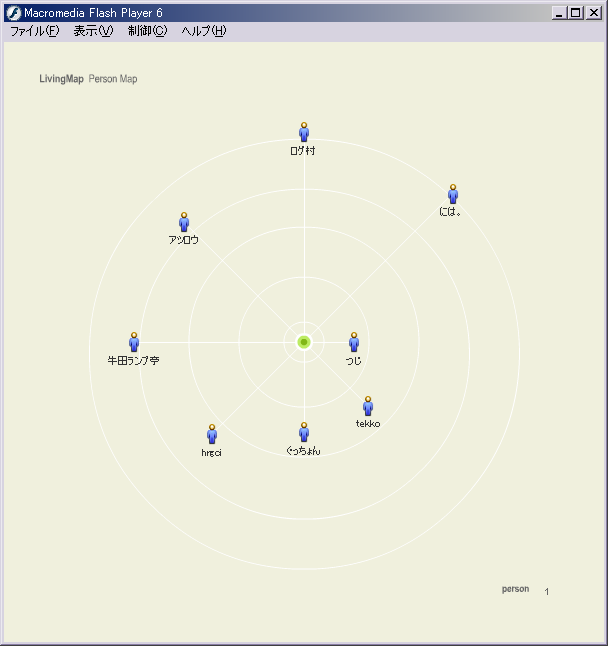608x646 pixels.
Task: Open the ヘルプ(H) menu
Action: (204, 31)
